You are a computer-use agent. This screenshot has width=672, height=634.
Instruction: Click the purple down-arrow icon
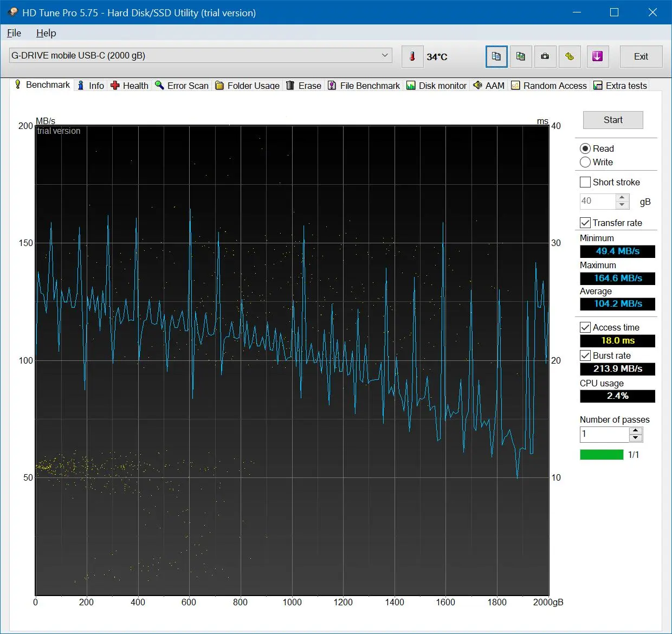[x=598, y=56]
